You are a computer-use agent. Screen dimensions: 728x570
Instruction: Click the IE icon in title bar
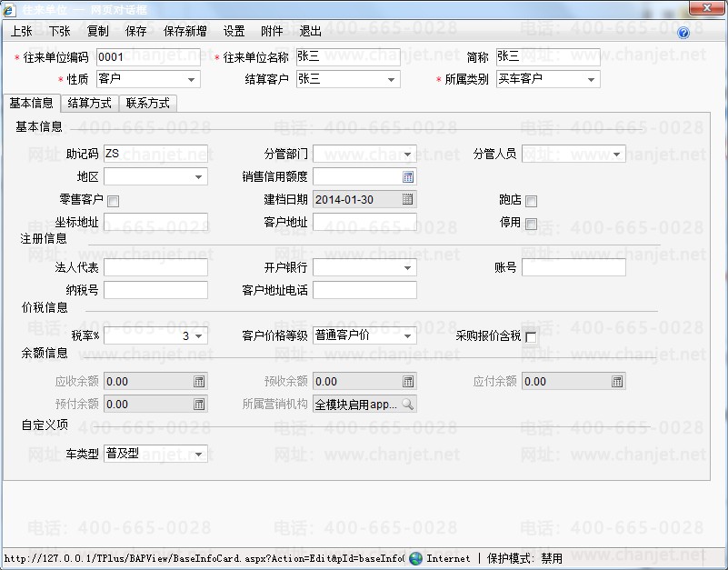[9, 9]
